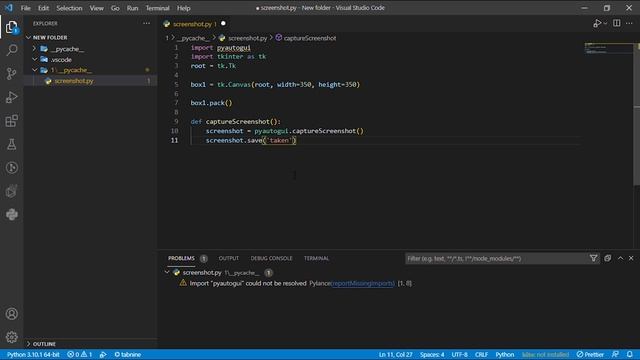The height and width of the screenshot is (360, 640).
Task: Select screenshot.py file in Explorer
Action: click(91, 81)
